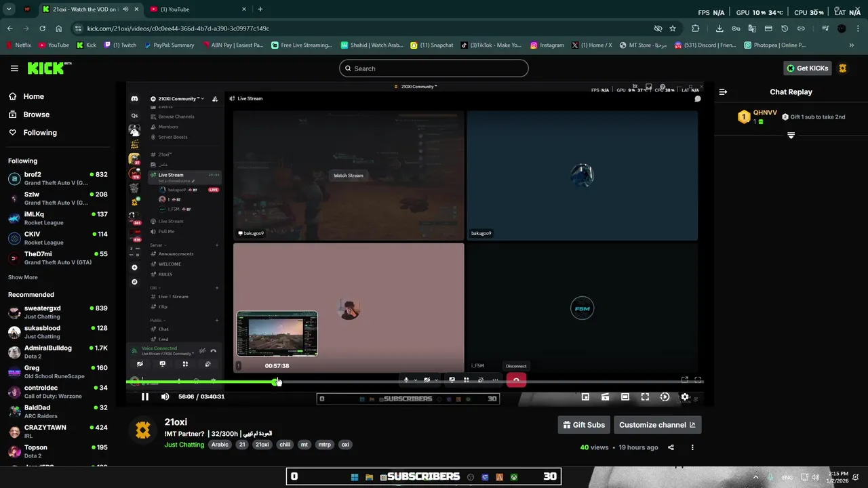The width and height of the screenshot is (868, 488).
Task: Open 21oxi channel avatar
Action: (143, 430)
